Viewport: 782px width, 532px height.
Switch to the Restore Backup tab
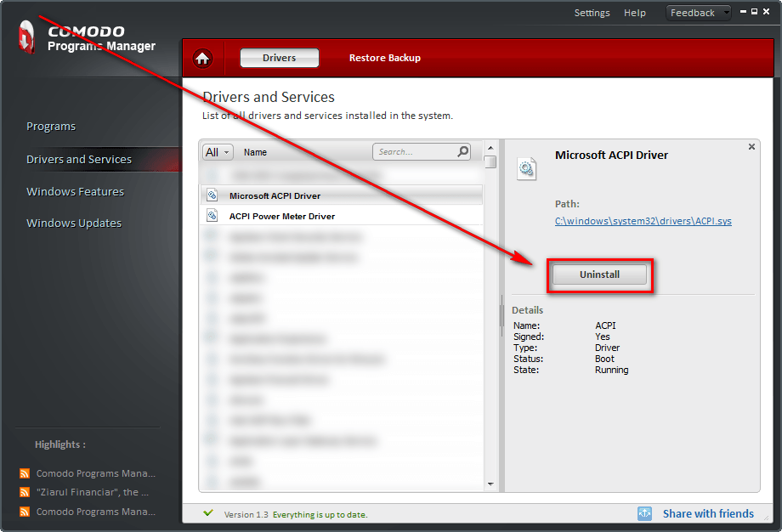click(x=384, y=58)
